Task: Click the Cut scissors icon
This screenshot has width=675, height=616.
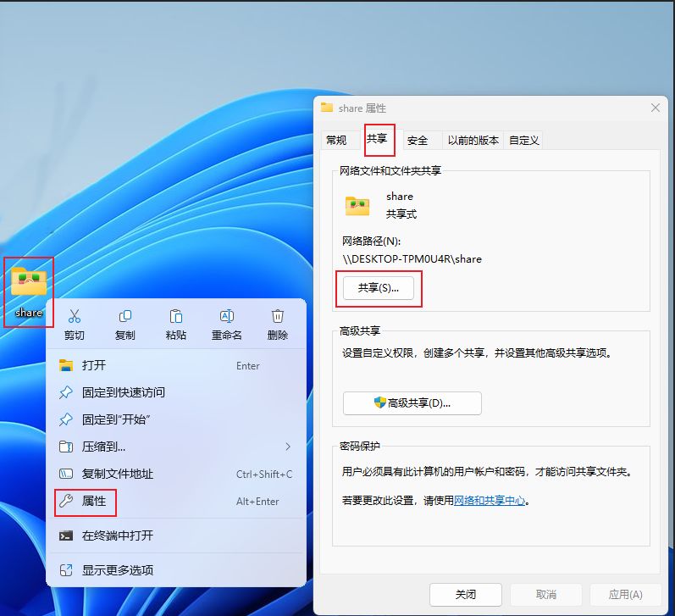Action: [x=74, y=317]
